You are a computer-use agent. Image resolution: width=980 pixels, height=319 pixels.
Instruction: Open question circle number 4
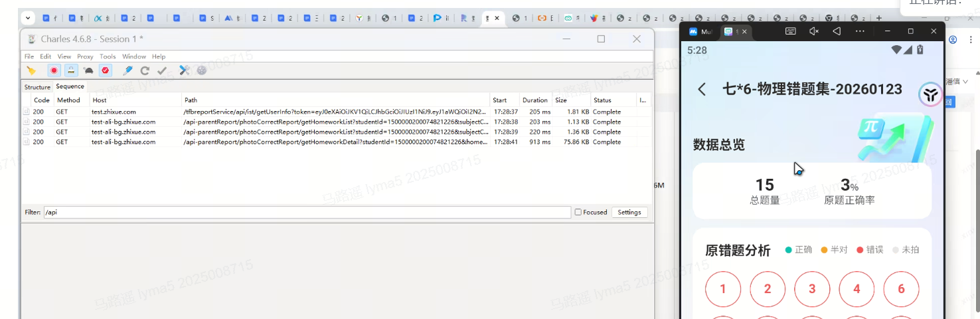click(857, 289)
